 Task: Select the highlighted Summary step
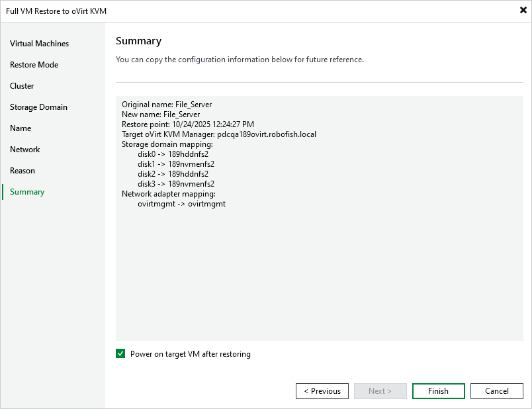(26, 191)
